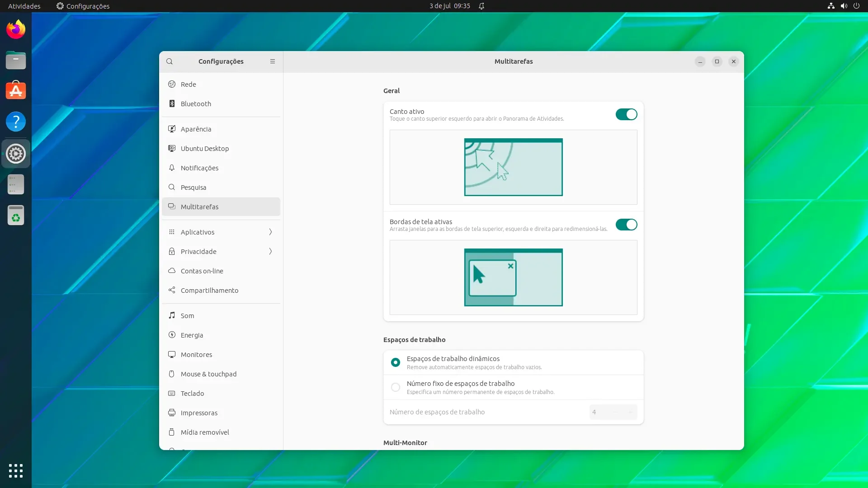This screenshot has width=868, height=488.
Task: Click the Contas on-line cloud icon
Action: pyautogui.click(x=172, y=271)
